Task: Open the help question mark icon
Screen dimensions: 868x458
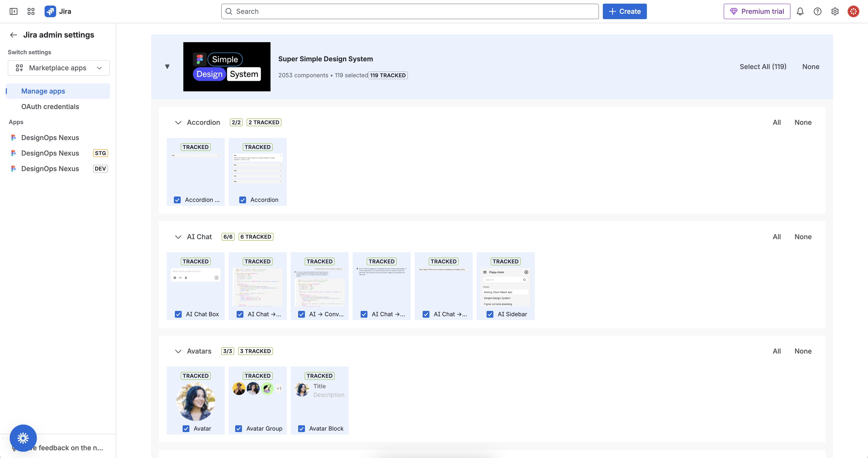Action: [x=817, y=11]
